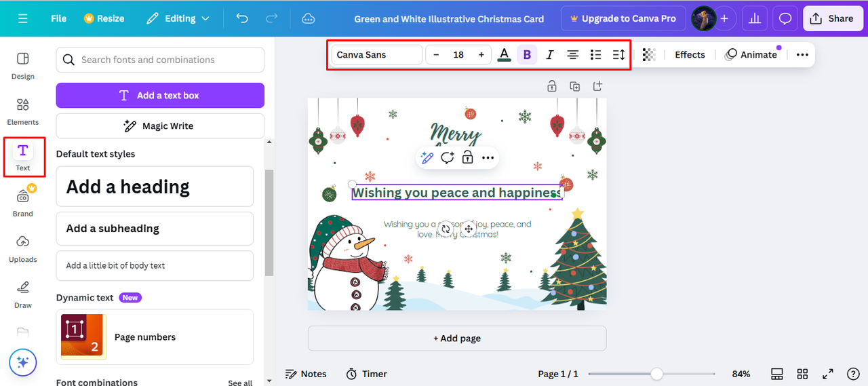Undo the last action
Screen dimensions: 868x386
242,18
